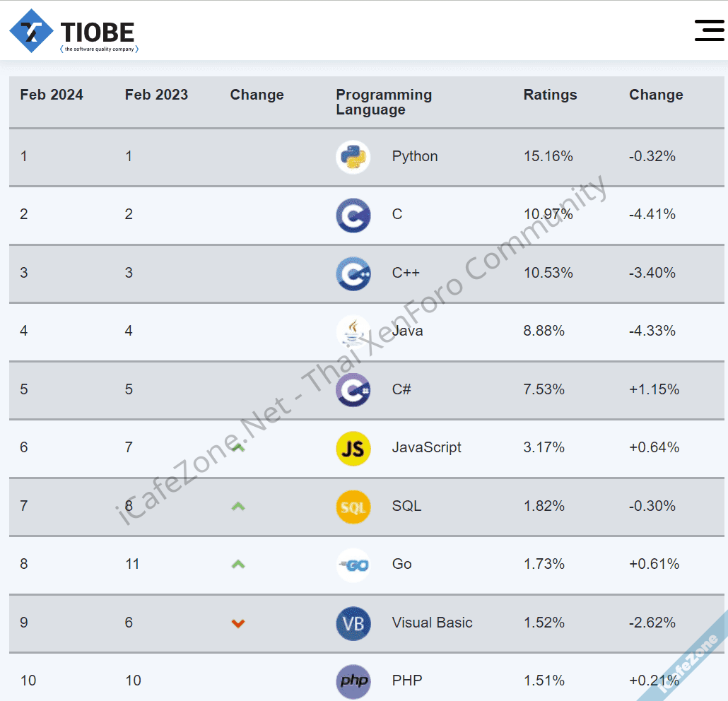The height and width of the screenshot is (701, 728).
Task: Click the red down arrow for Visual Basic
Action: [238, 623]
